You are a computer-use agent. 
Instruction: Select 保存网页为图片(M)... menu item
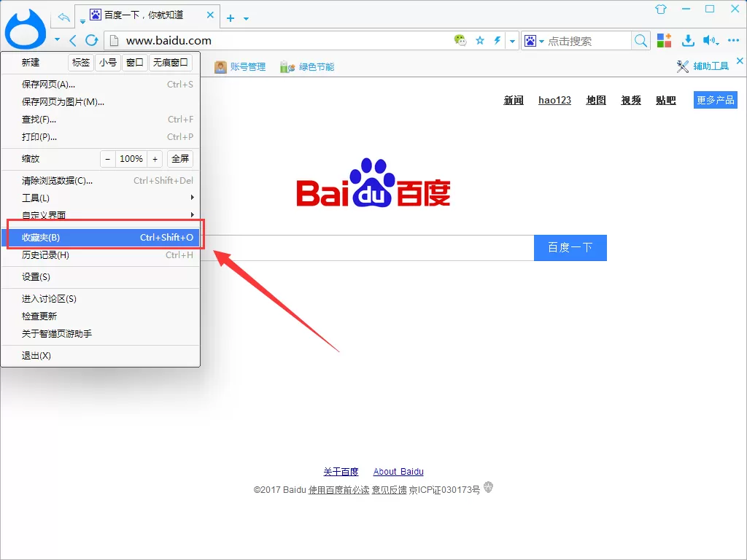pos(100,102)
